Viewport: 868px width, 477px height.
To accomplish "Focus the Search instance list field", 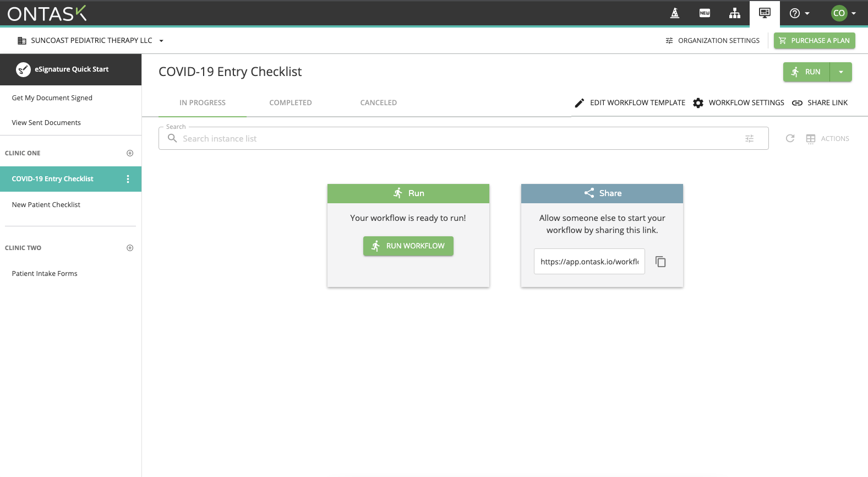I will pos(463,139).
